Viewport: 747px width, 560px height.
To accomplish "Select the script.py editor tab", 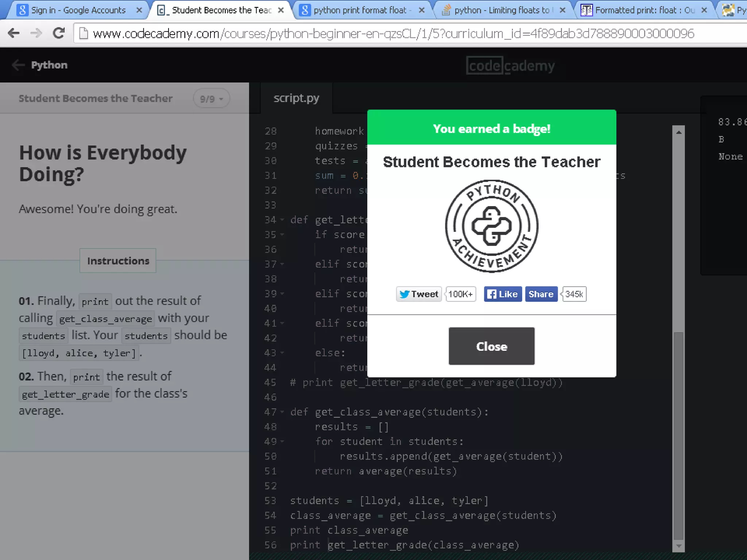I will [x=296, y=98].
